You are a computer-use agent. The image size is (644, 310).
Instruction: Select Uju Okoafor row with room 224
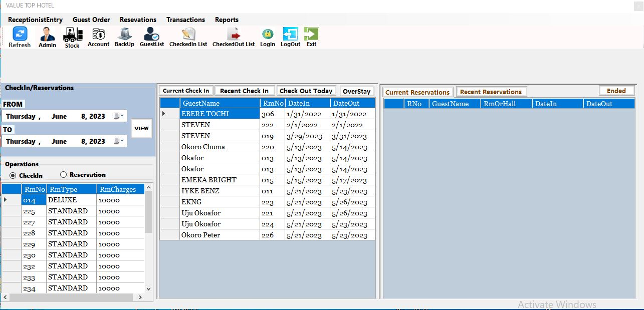pyautogui.click(x=267, y=224)
